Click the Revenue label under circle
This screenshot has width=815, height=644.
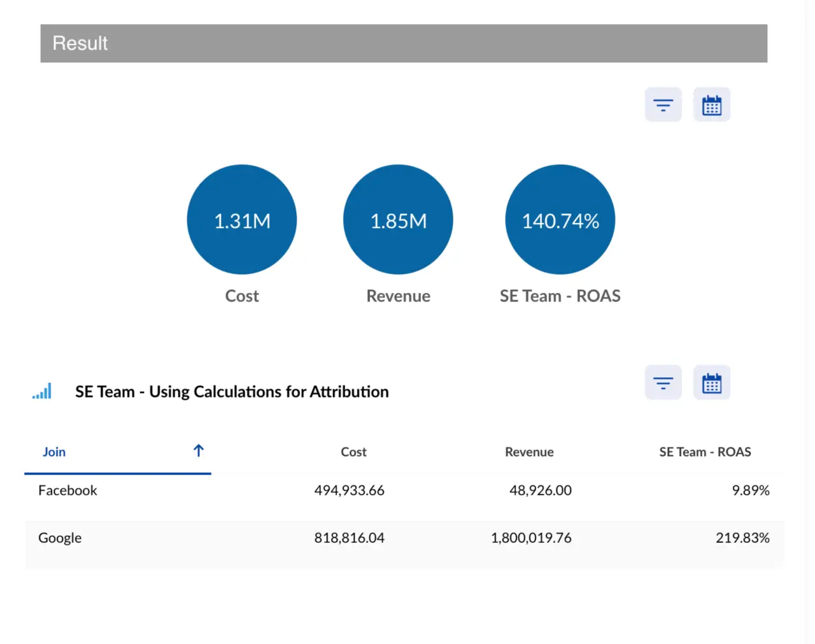point(398,296)
